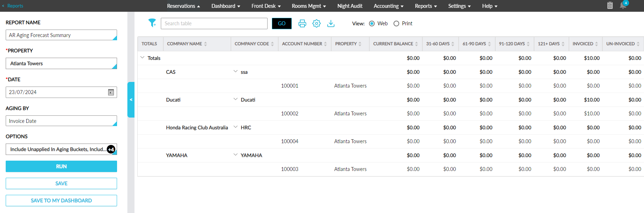Sort by 61-90 Days column

[490, 44]
